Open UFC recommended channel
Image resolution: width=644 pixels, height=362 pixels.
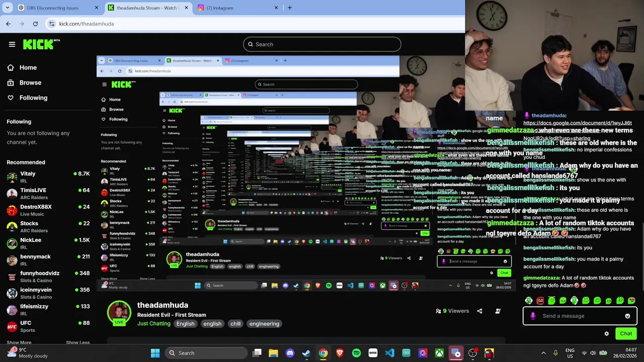point(48,326)
